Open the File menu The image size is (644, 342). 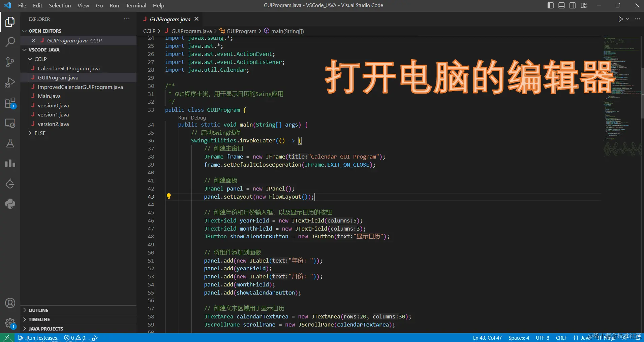coord(22,5)
